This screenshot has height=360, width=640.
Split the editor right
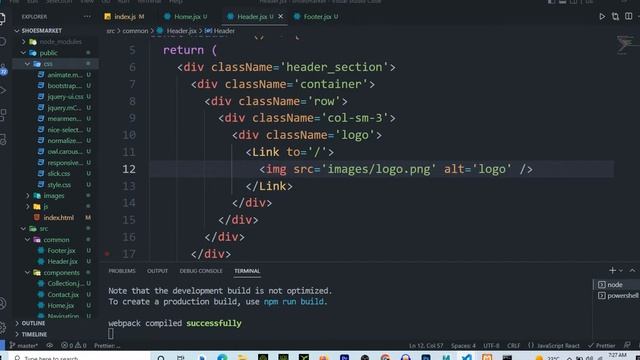click(629, 17)
